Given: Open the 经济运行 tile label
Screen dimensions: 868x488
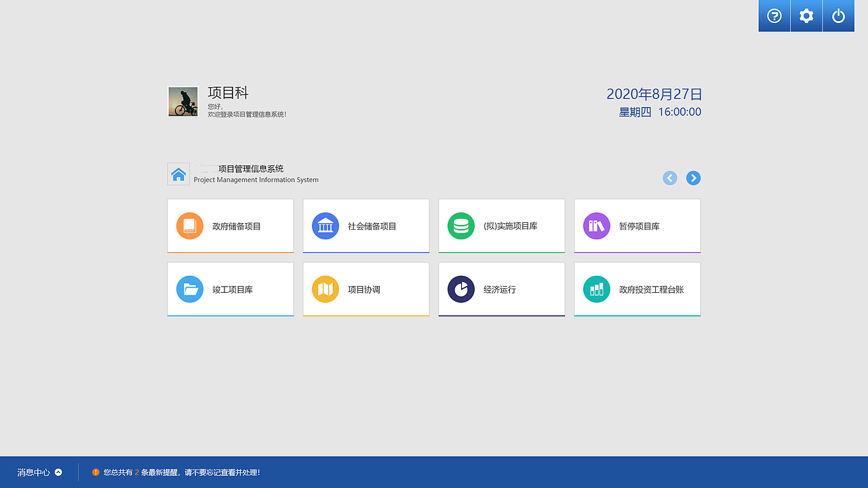Looking at the screenshot, I should 500,289.
